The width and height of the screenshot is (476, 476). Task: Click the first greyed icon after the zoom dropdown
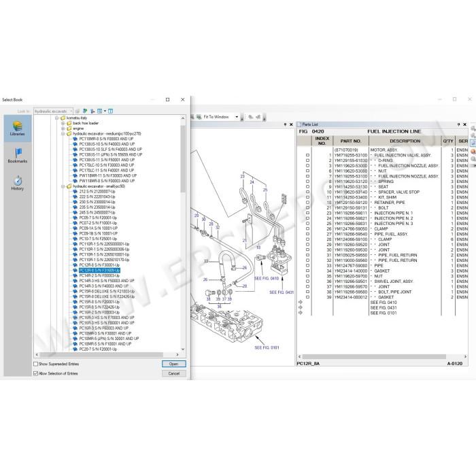251,117
